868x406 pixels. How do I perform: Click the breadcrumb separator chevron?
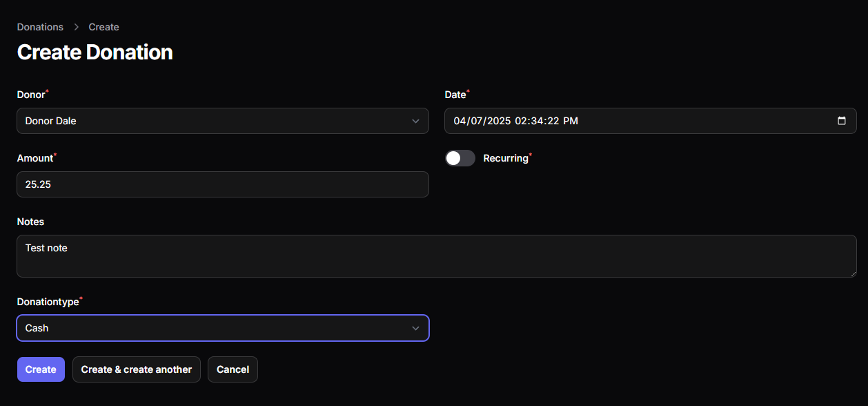pyautogui.click(x=76, y=28)
